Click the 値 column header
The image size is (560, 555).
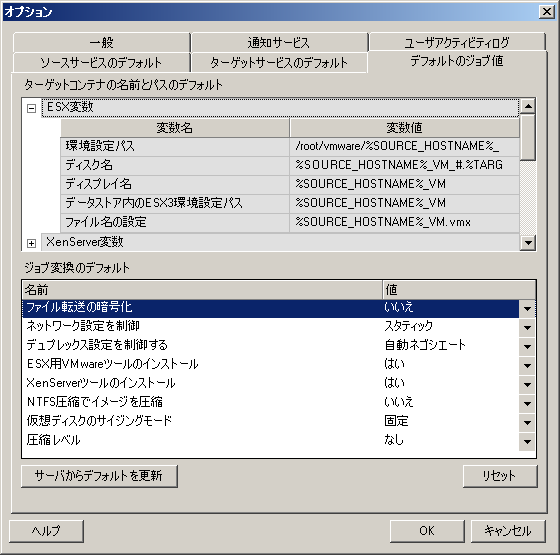[459, 290]
